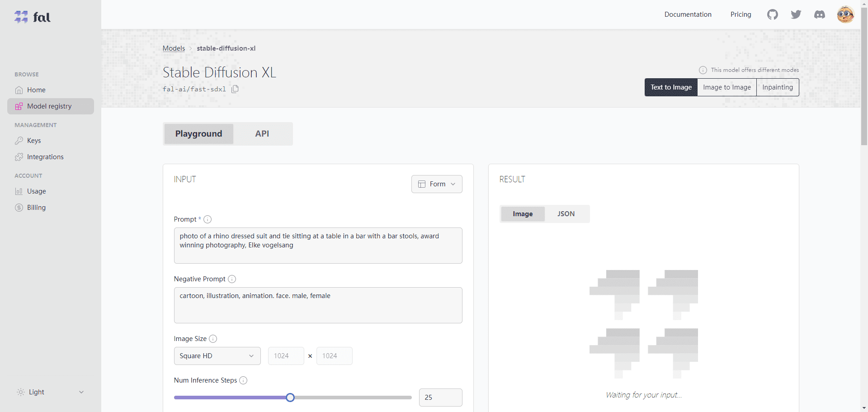Click the Usage chart icon

[x=19, y=191]
